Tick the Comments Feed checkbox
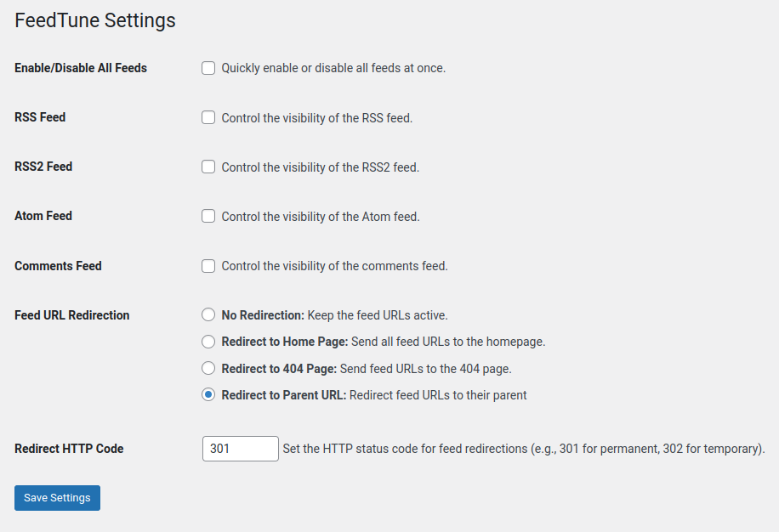The width and height of the screenshot is (779, 532). 208,266
